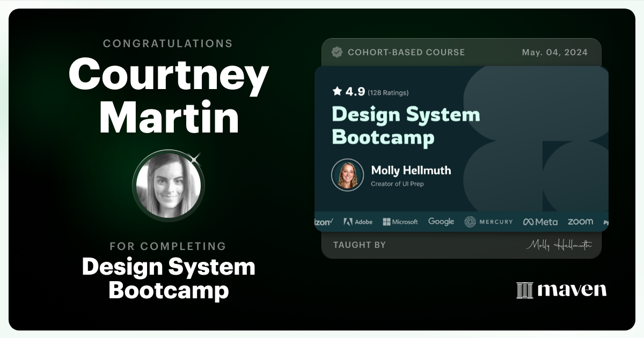Click the partially visible PayPal logo at the right edge
Viewport: 644px width, 338px height.
click(x=605, y=221)
